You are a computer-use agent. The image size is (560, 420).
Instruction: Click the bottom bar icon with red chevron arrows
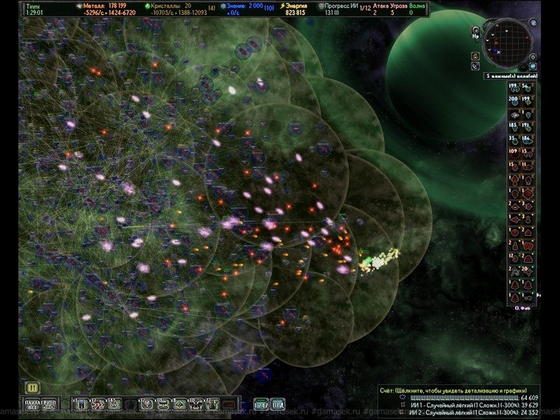click(98, 404)
